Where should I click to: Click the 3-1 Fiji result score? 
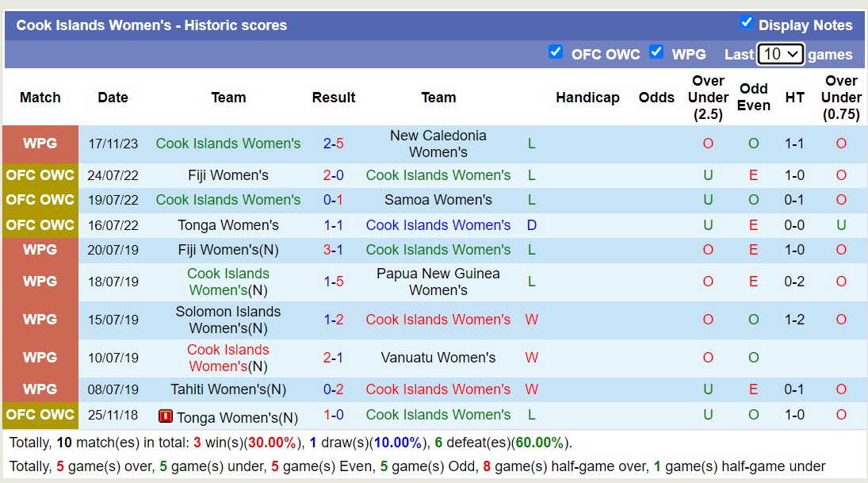[x=333, y=250]
